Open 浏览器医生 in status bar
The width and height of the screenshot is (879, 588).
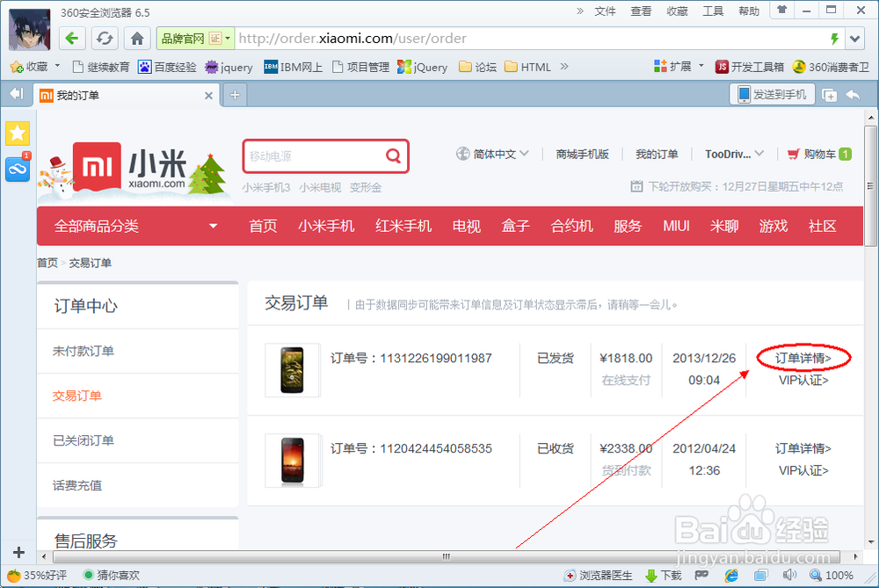[x=598, y=576]
